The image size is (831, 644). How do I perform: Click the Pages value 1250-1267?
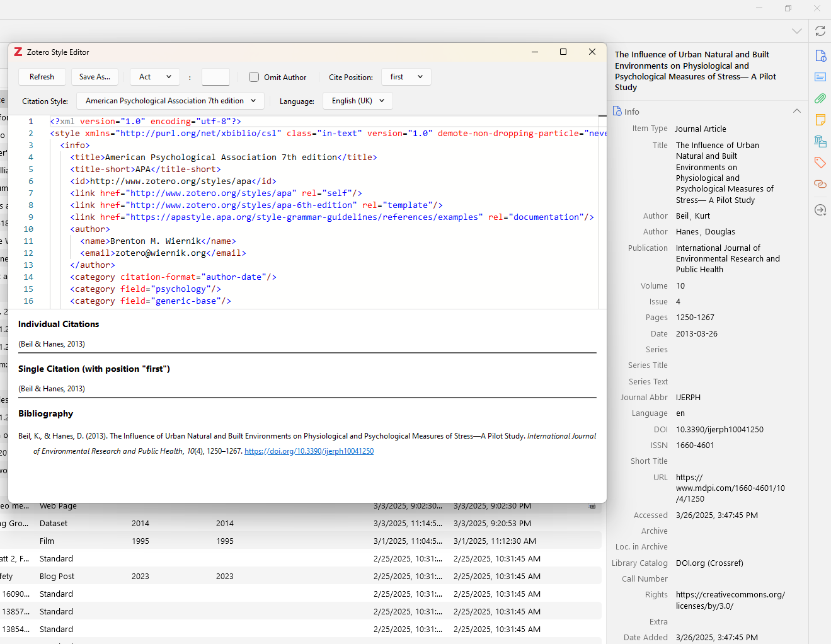click(x=695, y=318)
